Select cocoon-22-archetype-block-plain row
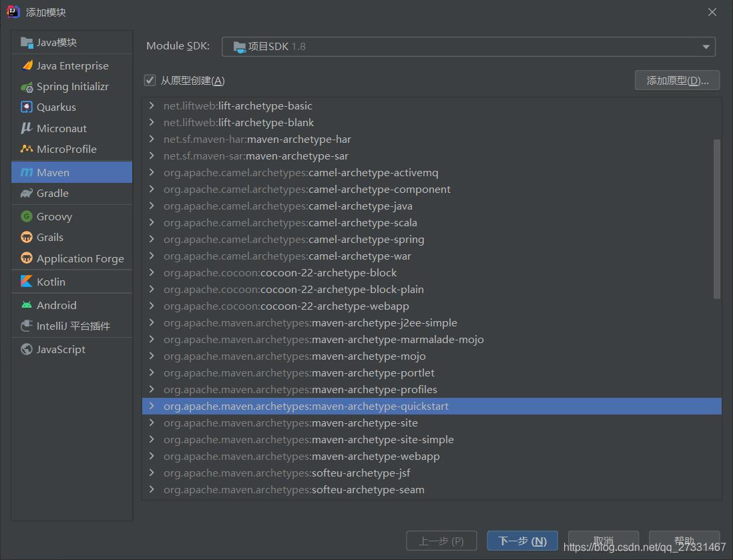The image size is (733, 560). [x=431, y=290]
